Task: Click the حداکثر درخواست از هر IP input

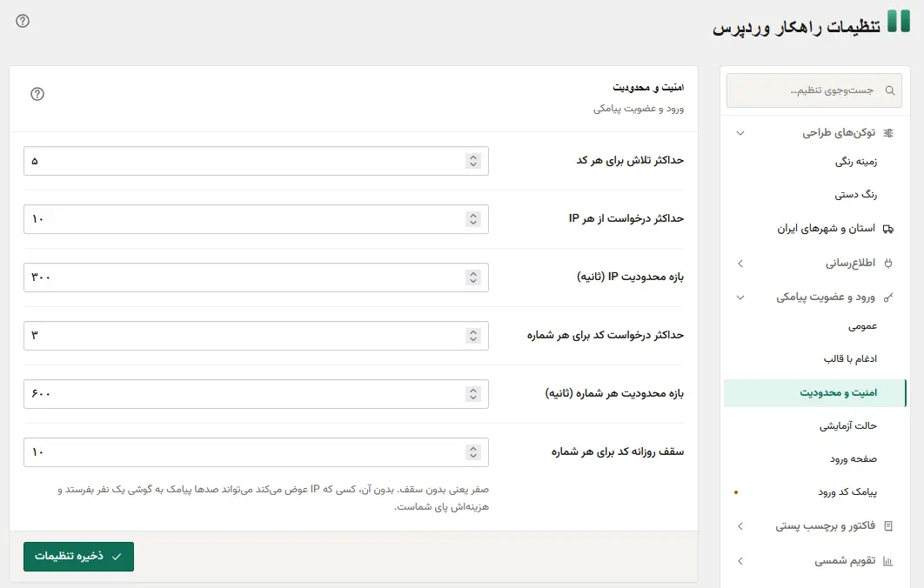Action: [256, 219]
